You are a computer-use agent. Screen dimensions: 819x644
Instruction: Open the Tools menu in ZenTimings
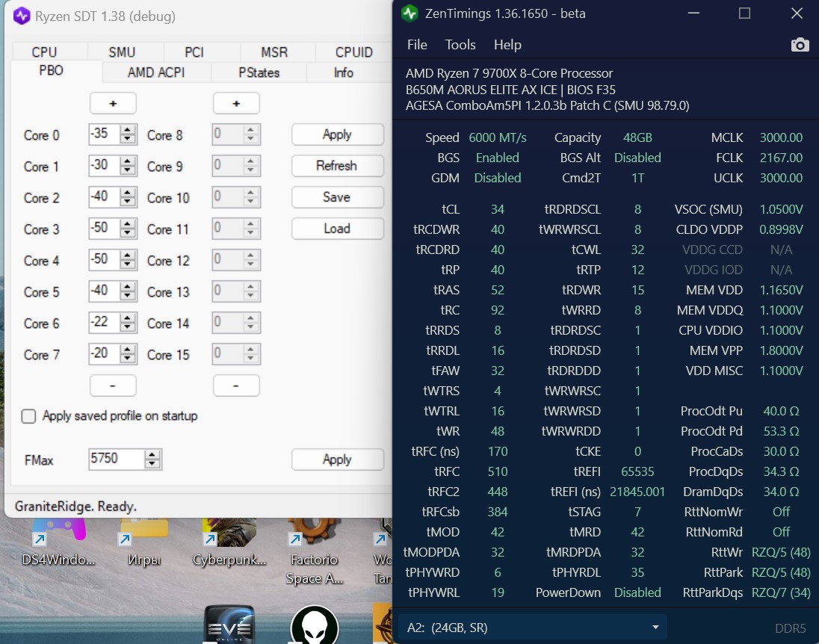[x=460, y=45]
